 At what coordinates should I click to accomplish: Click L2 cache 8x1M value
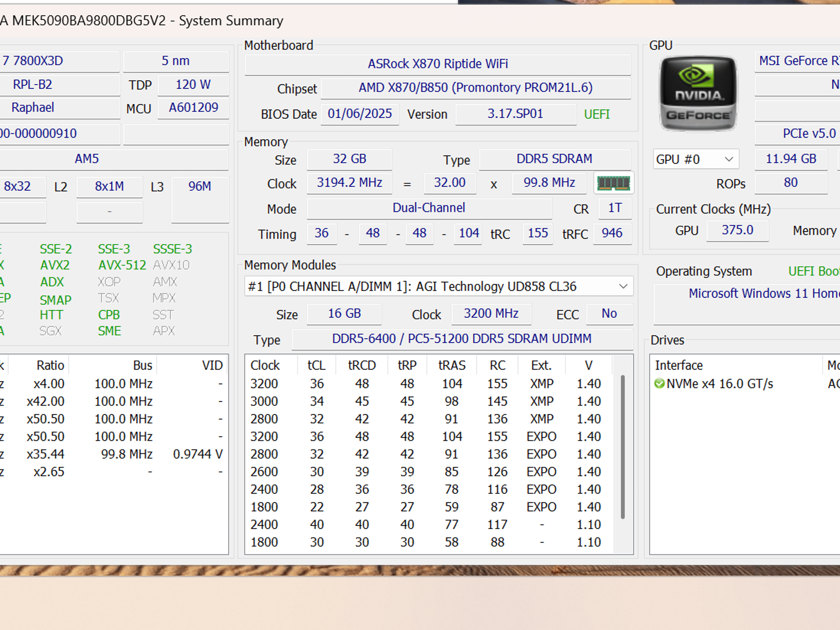[110, 187]
